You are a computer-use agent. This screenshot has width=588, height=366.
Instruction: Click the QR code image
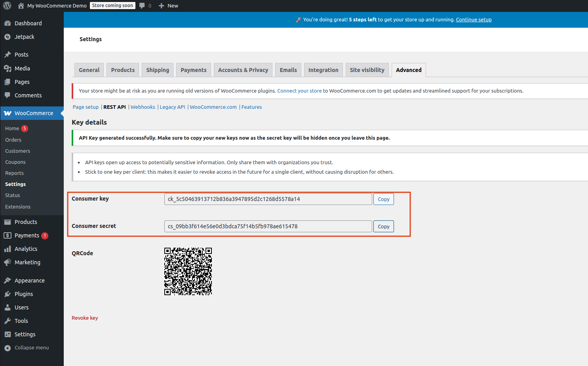(188, 271)
